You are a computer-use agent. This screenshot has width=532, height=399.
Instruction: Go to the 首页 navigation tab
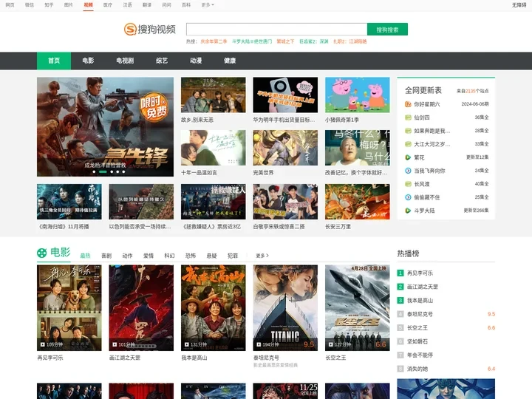pos(54,61)
